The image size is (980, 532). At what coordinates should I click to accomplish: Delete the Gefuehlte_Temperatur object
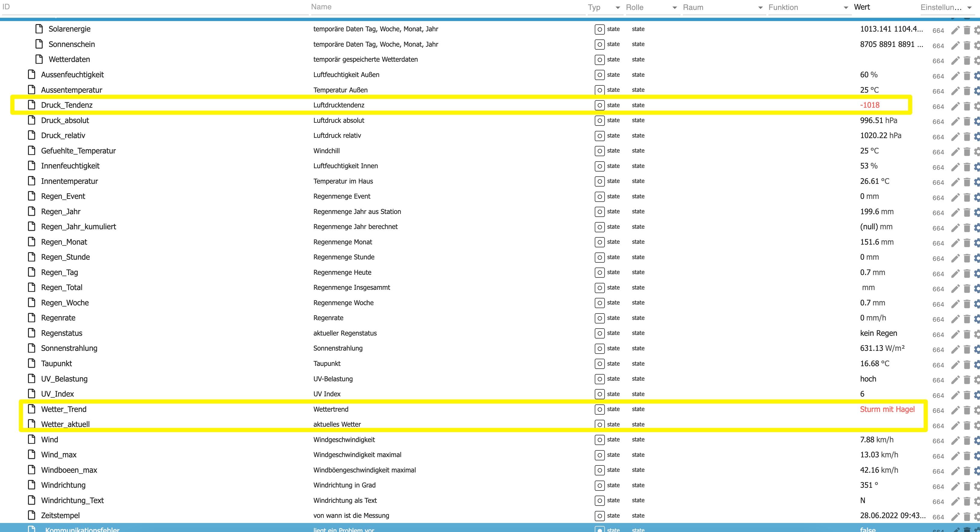(x=967, y=152)
